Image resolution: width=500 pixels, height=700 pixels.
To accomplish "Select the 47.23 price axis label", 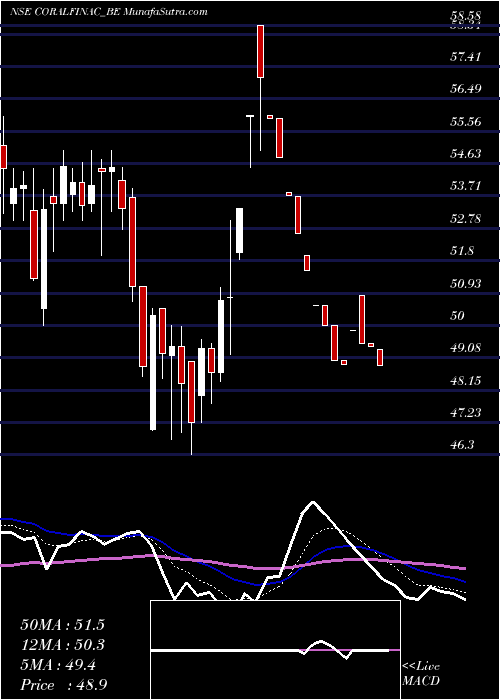I will 466,412.
